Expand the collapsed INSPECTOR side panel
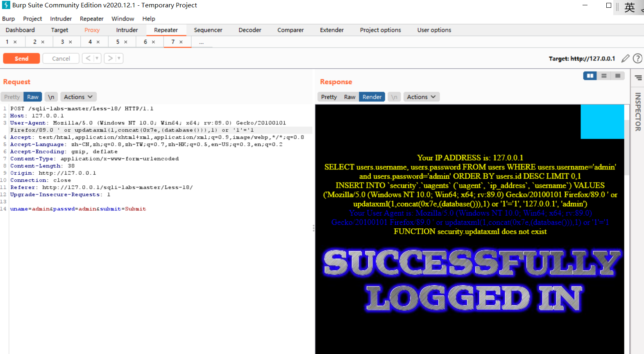The image size is (644, 354). 638,112
